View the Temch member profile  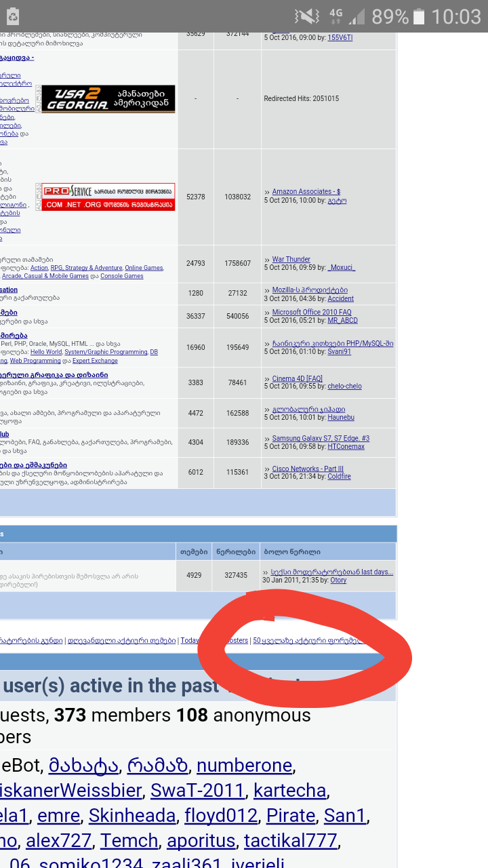coord(129,841)
